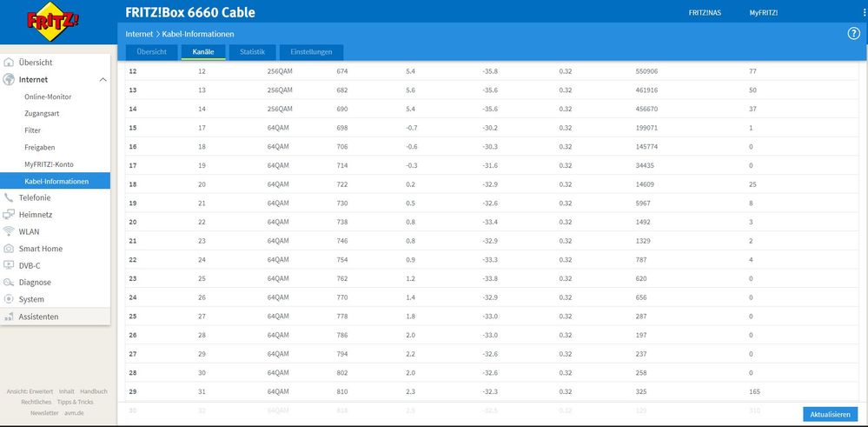Click the Internet globe icon
This screenshot has height=427, width=868.
pyautogui.click(x=9, y=79)
